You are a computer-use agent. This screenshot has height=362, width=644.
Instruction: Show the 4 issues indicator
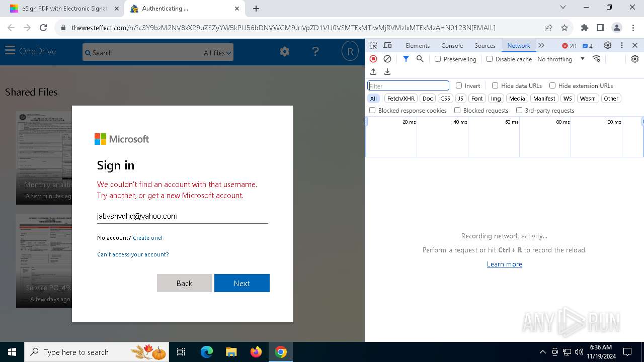pos(588,46)
